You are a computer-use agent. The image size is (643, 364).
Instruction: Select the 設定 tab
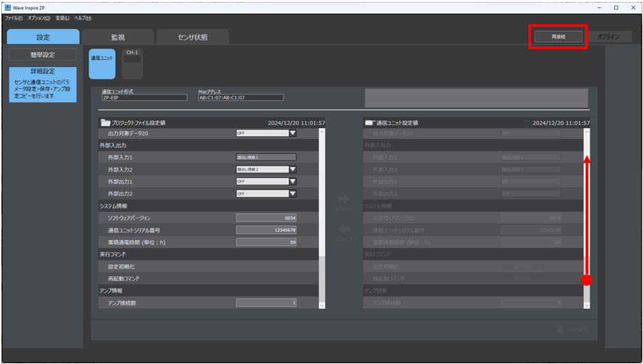[43, 37]
